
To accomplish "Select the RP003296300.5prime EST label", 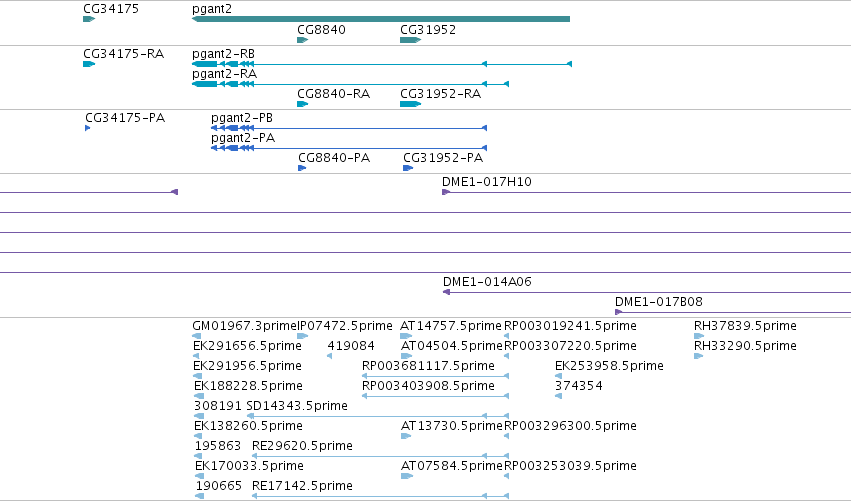I will tap(570, 426).
